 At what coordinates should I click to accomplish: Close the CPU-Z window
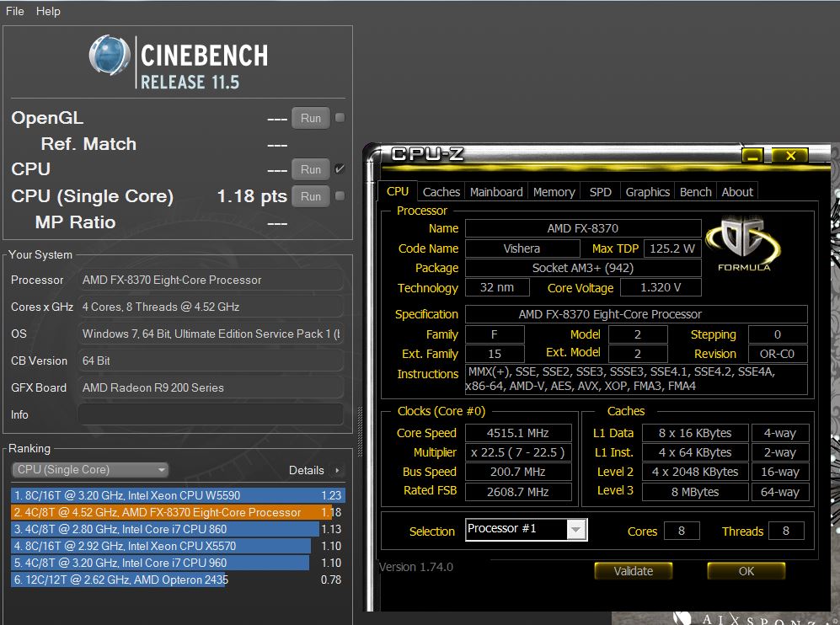point(790,156)
